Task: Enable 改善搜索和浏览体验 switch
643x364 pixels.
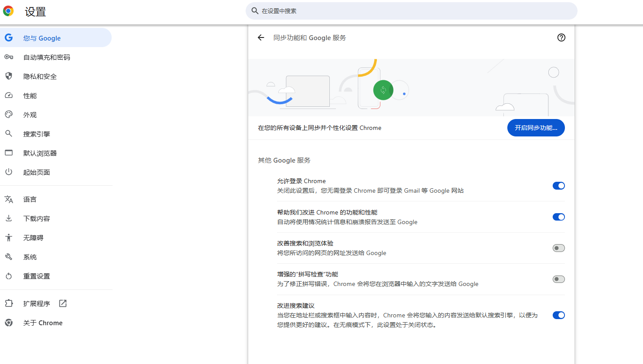Action: [559, 248]
